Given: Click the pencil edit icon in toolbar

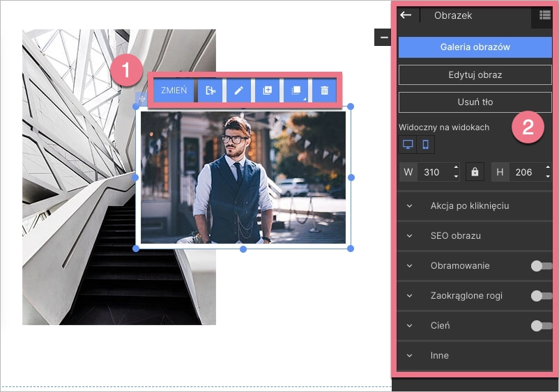Looking at the screenshot, I should (x=238, y=91).
